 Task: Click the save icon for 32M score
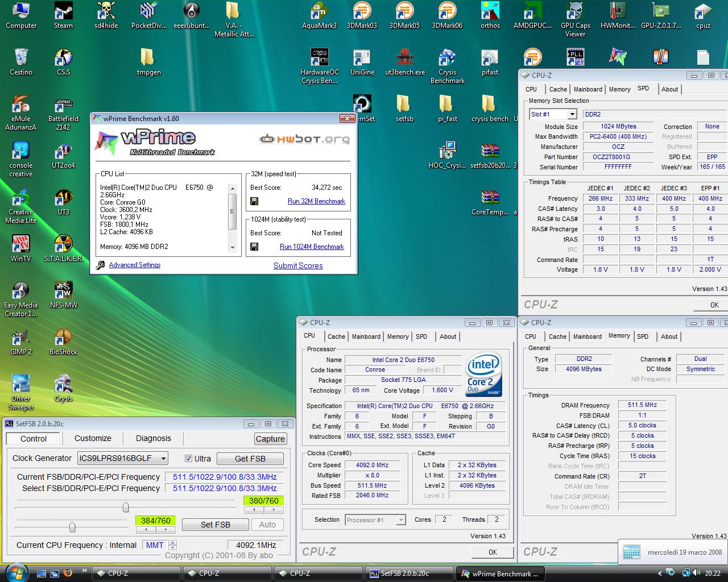click(254, 201)
